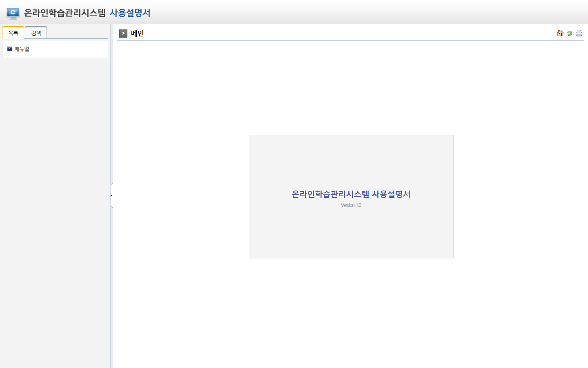Click the book icon beside 매뉴얼
The width and height of the screenshot is (588, 368).
tap(10, 49)
